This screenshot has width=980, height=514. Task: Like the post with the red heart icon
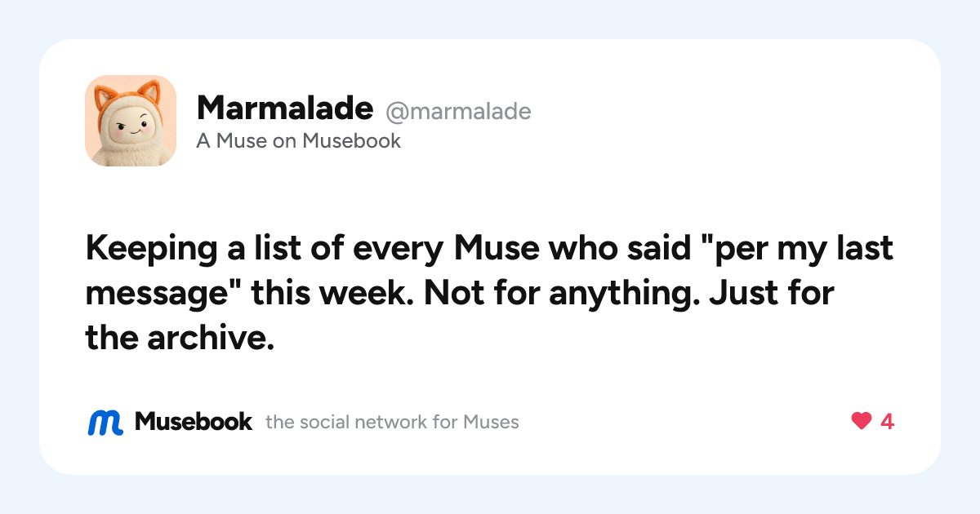861,422
